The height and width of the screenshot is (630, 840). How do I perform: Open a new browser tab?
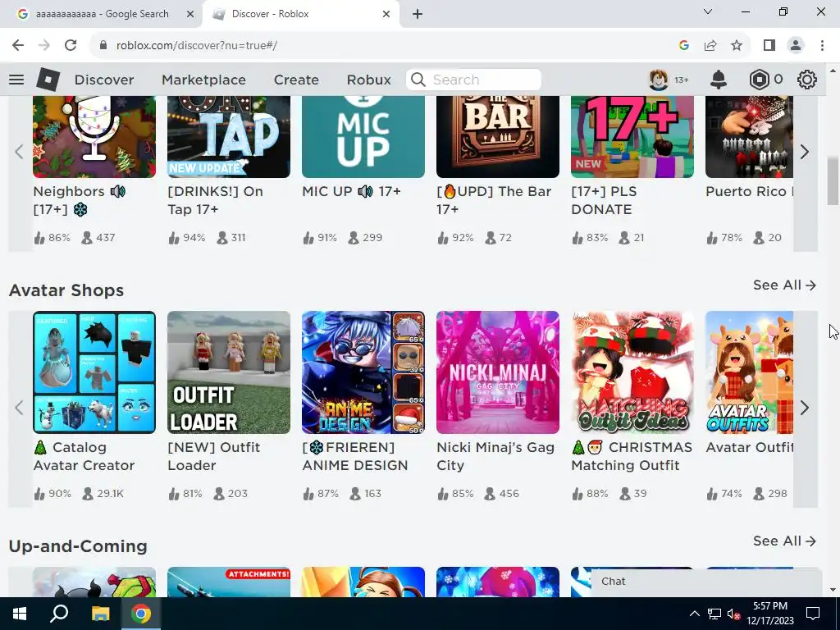pos(418,15)
